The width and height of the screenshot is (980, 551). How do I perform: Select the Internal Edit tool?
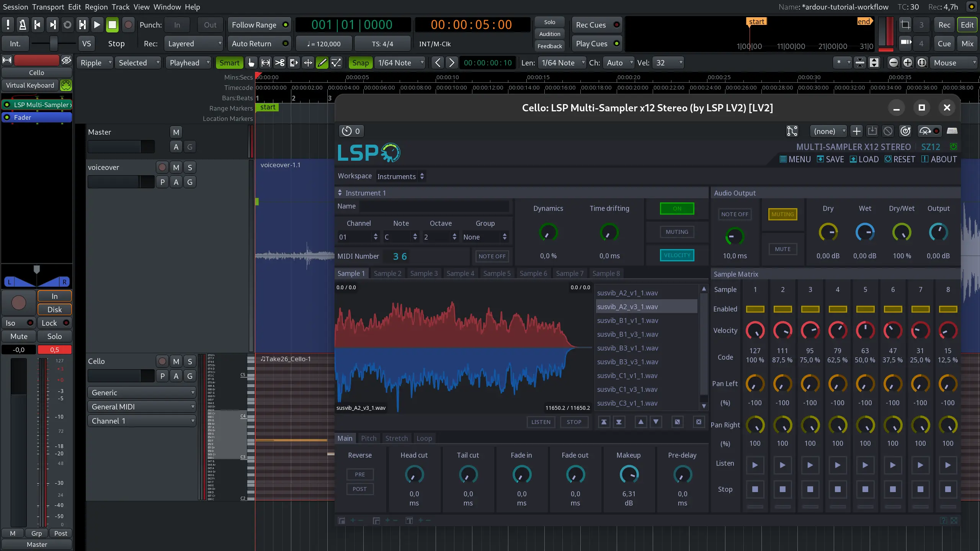(336, 63)
